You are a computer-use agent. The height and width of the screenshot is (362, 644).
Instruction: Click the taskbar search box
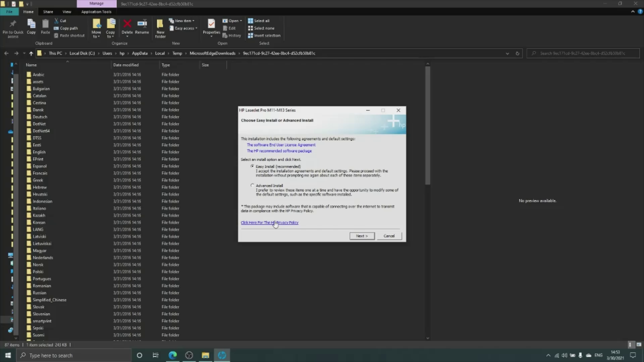(x=74, y=355)
